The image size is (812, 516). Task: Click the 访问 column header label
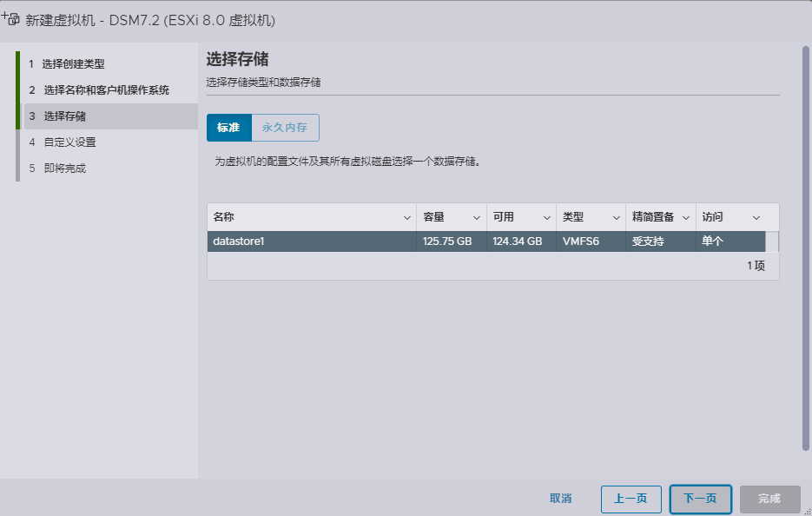[712, 217]
